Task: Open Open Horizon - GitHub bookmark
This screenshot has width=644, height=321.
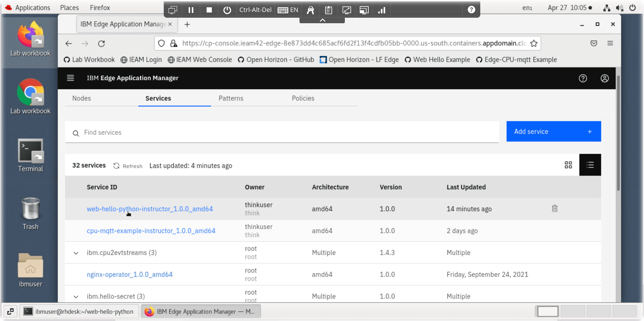Action: [x=276, y=60]
